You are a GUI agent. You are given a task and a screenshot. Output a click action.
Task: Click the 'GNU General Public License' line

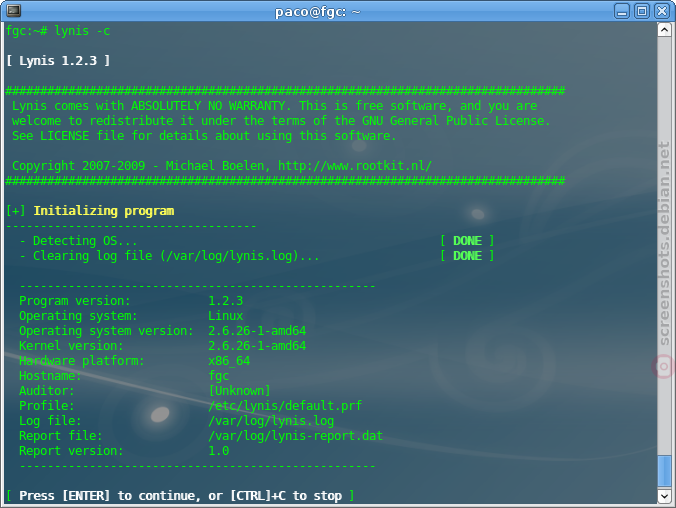point(281,121)
